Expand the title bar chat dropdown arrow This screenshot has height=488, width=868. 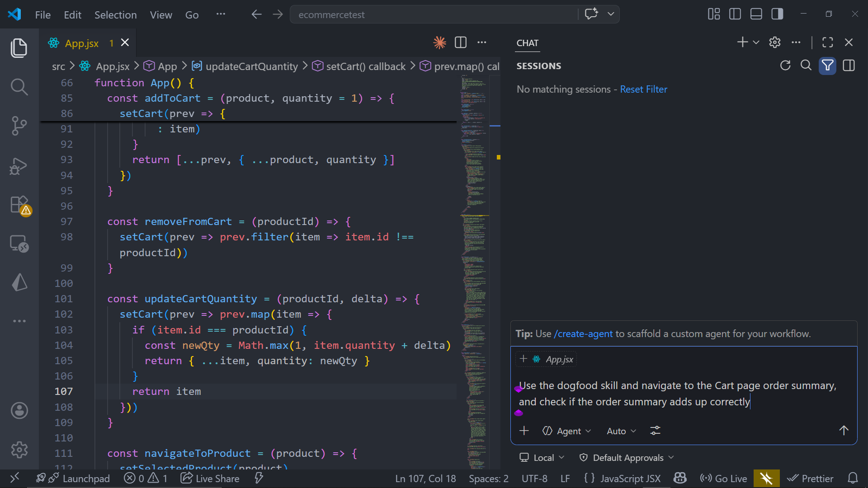(x=611, y=14)
